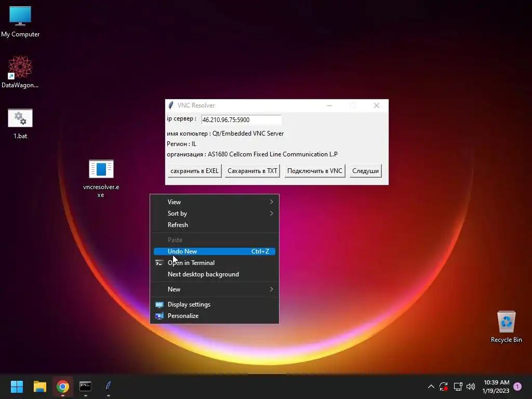Open the Windows Start menu
This screenshot has width=532, height=399.
[17, 387]
